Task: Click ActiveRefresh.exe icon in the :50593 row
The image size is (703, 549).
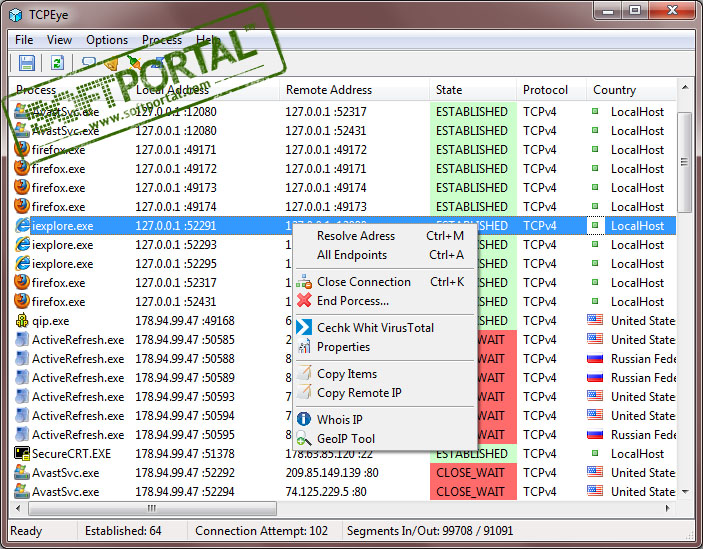Action: click(x=22, y=396)
